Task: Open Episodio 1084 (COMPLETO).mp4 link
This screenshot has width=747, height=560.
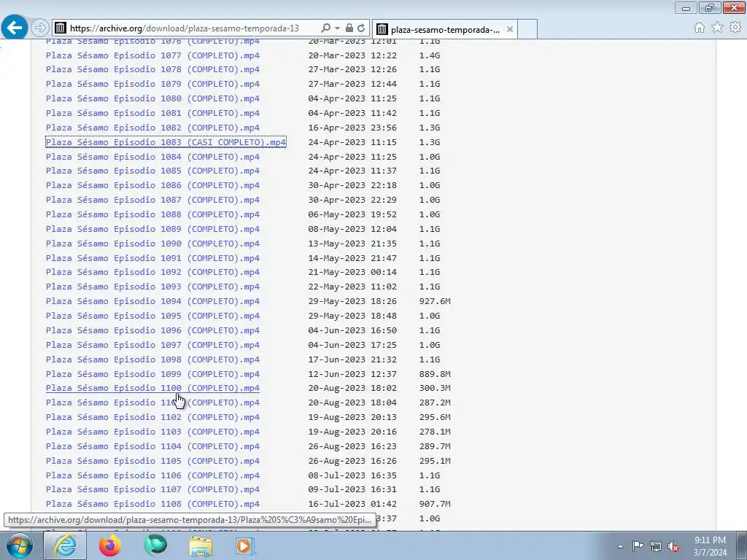Action: (152, 157)
